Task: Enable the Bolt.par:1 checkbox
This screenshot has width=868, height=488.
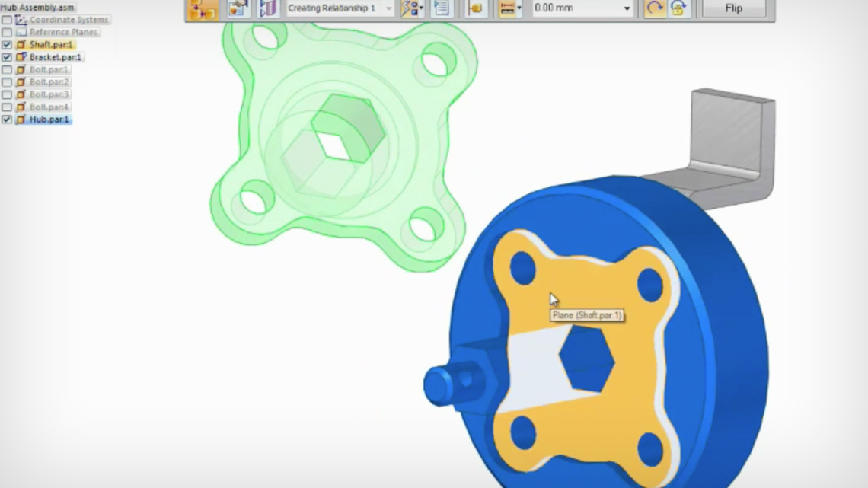Action: [x=5, y=69]
